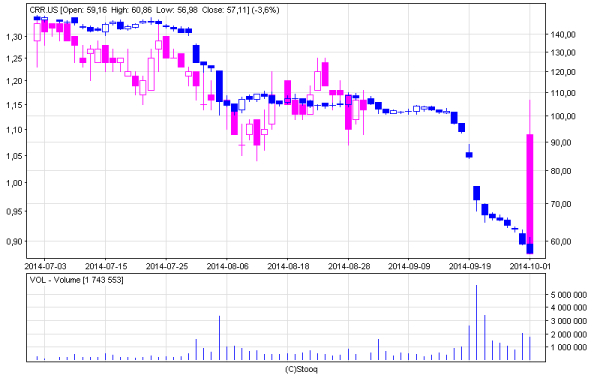600x375 pixels.
Task: Click left axis value 0,95
Action: [14, 211]
